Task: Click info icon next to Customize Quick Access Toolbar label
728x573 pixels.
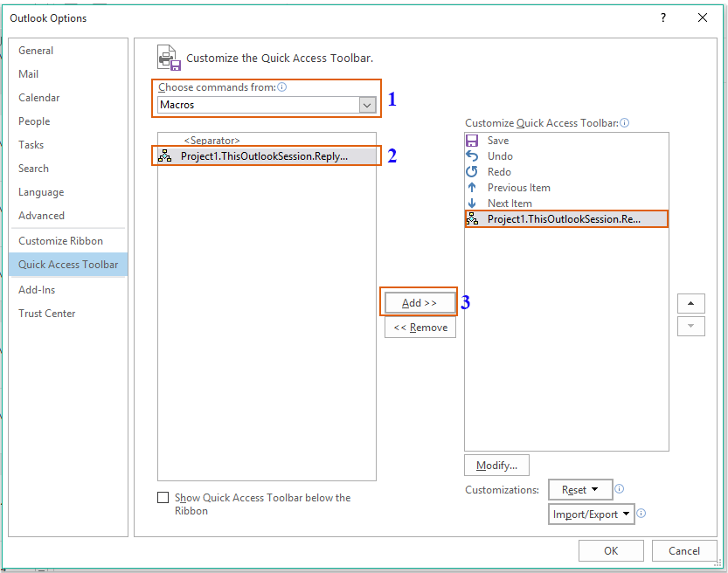Action: coord(625,123)
